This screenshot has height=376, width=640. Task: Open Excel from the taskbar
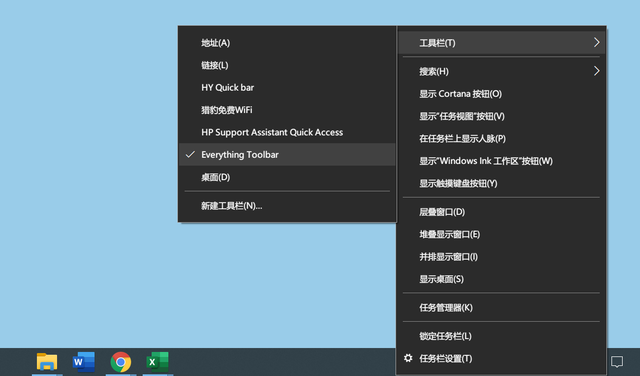(158, 362)
